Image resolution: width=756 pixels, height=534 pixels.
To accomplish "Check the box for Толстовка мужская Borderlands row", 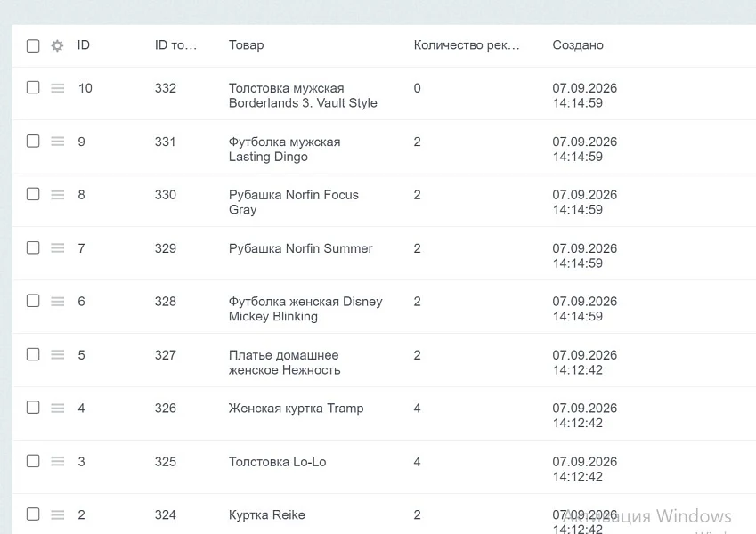I will (x=33, y=87).
